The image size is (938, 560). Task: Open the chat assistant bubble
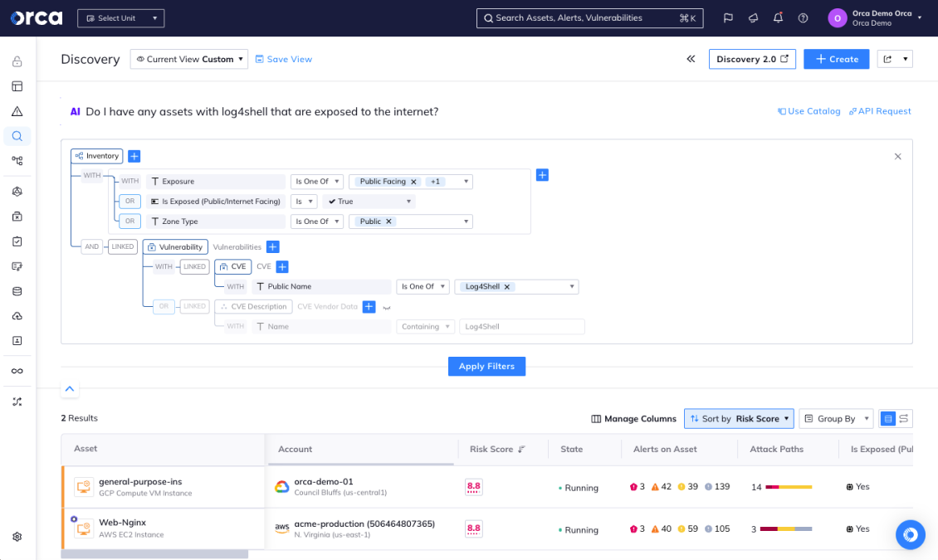[x=911, y=534]
